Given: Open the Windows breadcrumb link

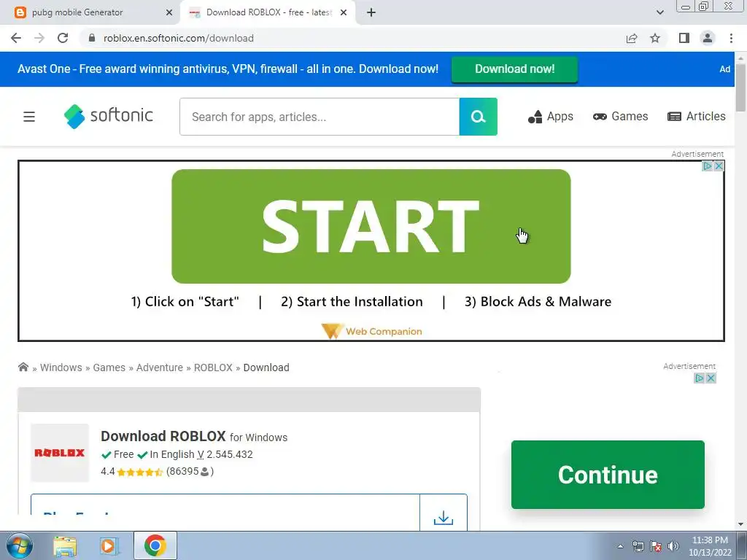Looking at the screenshot, I should pyautogui.click(x=61, y=367).
